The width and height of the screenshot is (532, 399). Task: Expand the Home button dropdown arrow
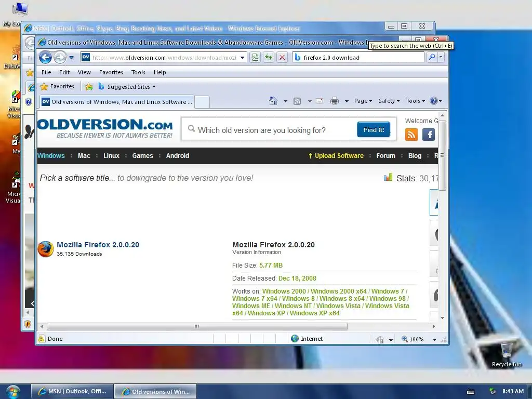pos(285,101)
